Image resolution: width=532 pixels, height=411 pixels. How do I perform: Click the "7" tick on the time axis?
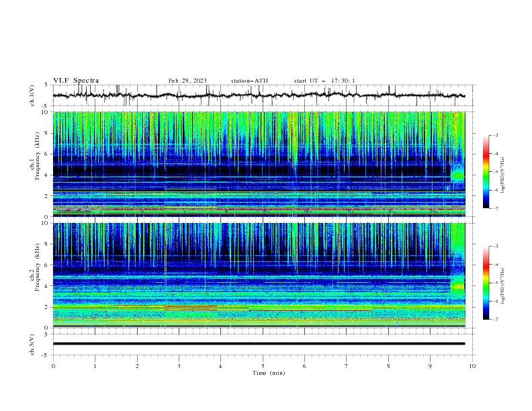click(347, 366)
